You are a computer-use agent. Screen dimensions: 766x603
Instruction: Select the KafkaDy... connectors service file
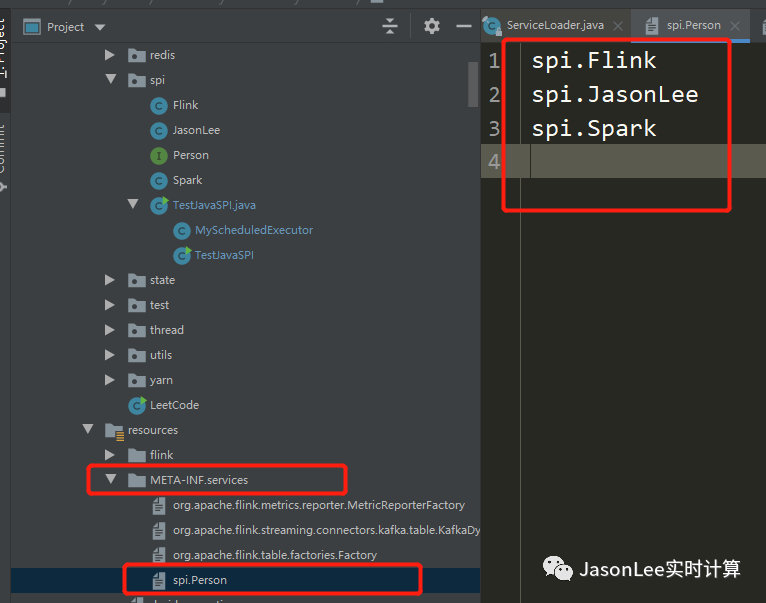(x=326, y=530)
